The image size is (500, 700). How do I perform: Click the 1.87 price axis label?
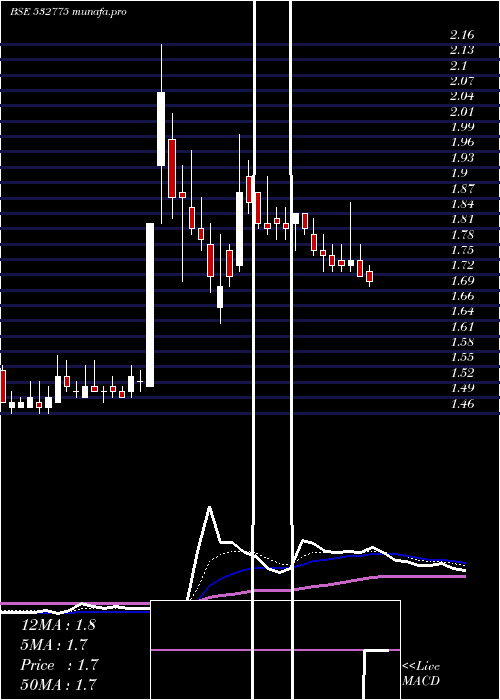pyautogui.click(x=462, y=188)
